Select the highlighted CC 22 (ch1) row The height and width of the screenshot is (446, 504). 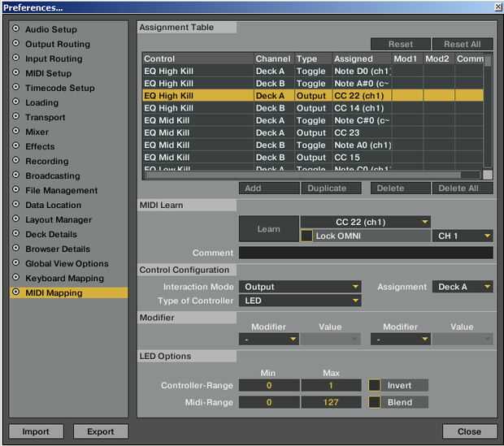(313, 96)
